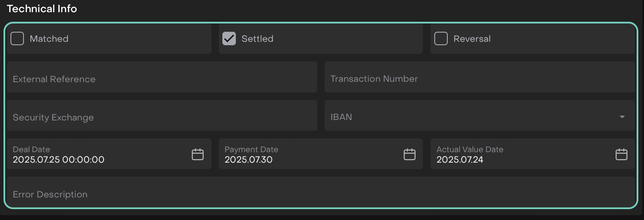Image resolution: width=644 pixels, height=220 pixels.
Task: Click the Deal Date field label
Action: [31, 150]
